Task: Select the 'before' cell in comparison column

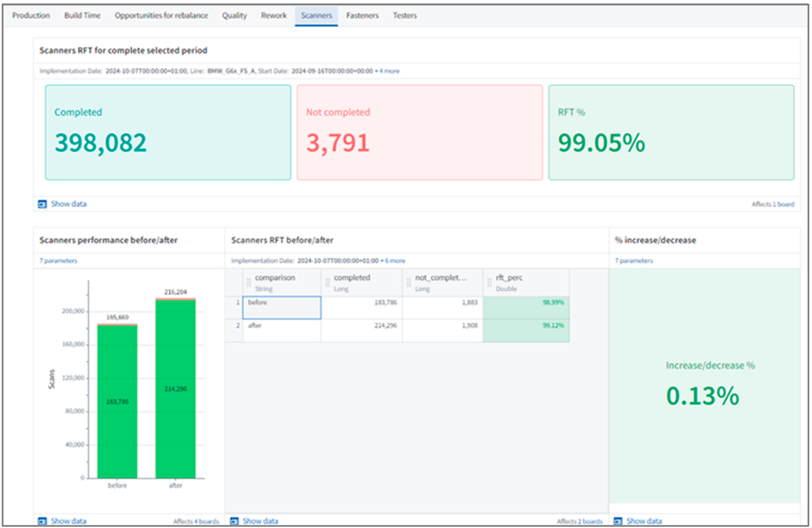Action: (x=281, y=307)
